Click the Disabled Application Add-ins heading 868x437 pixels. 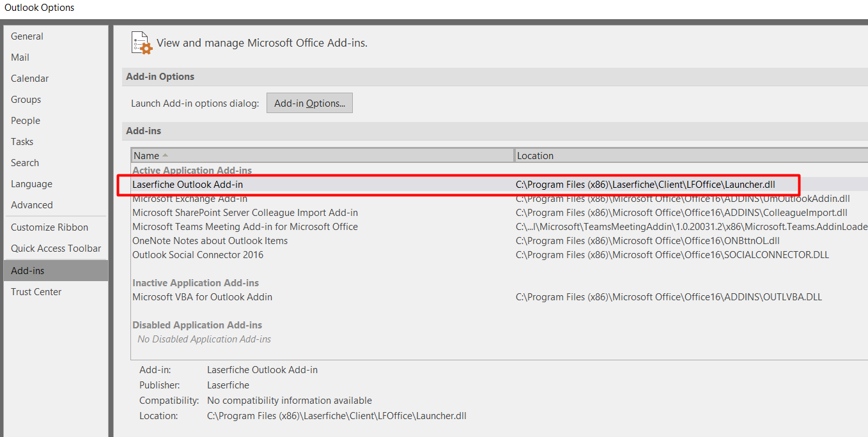click(x=198, y=325)
